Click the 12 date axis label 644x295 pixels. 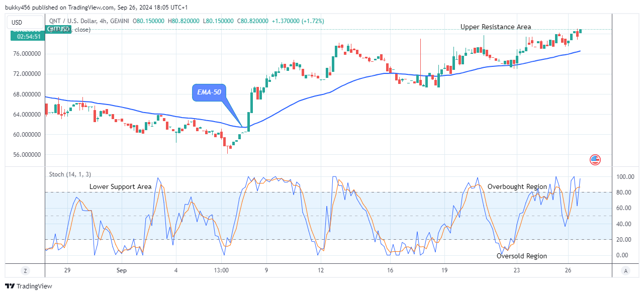[320, 270]
